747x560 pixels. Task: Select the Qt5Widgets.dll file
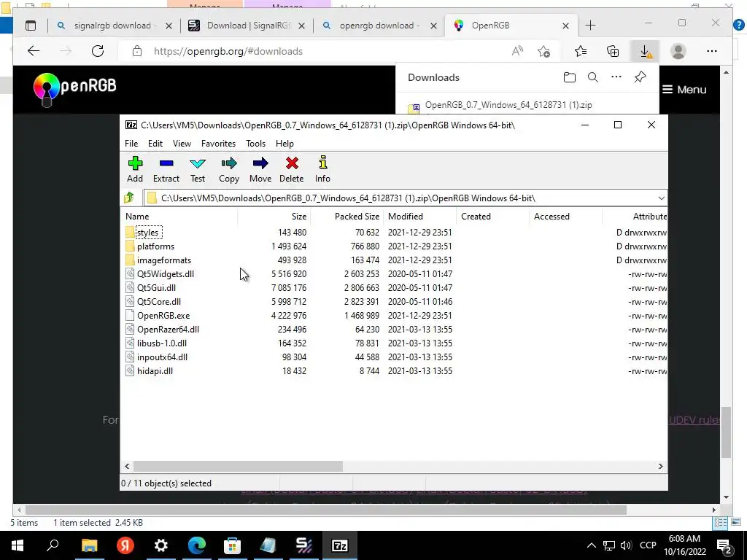click(166, 274)
